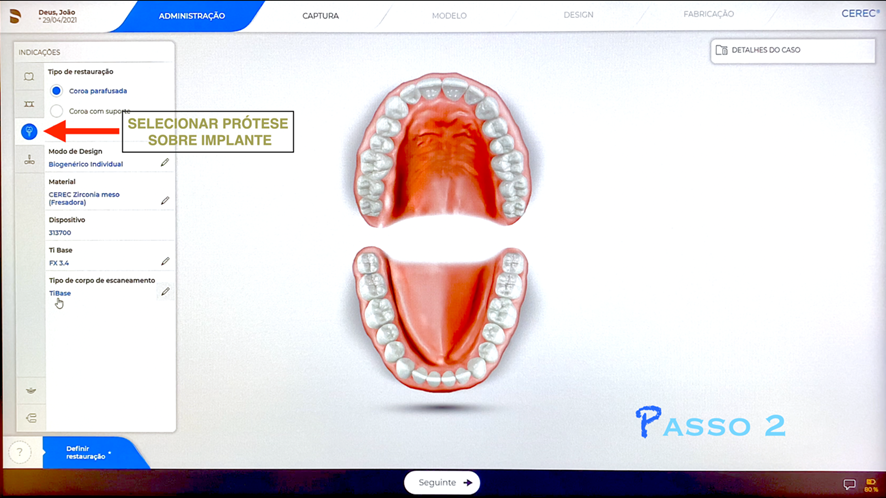Click the Dentsply Sirona logo at top left
Image resolution: width=886 pixels, height=498 pixels.
pos(16,16)
